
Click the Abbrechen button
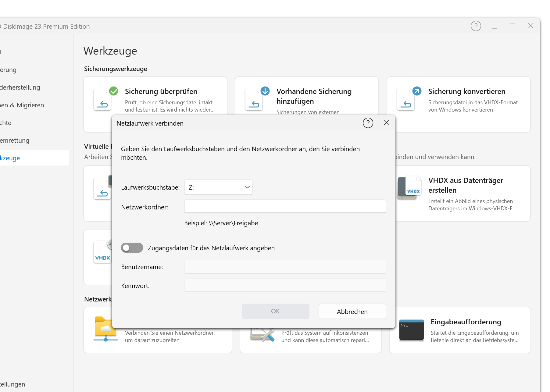tap(352, 312)
